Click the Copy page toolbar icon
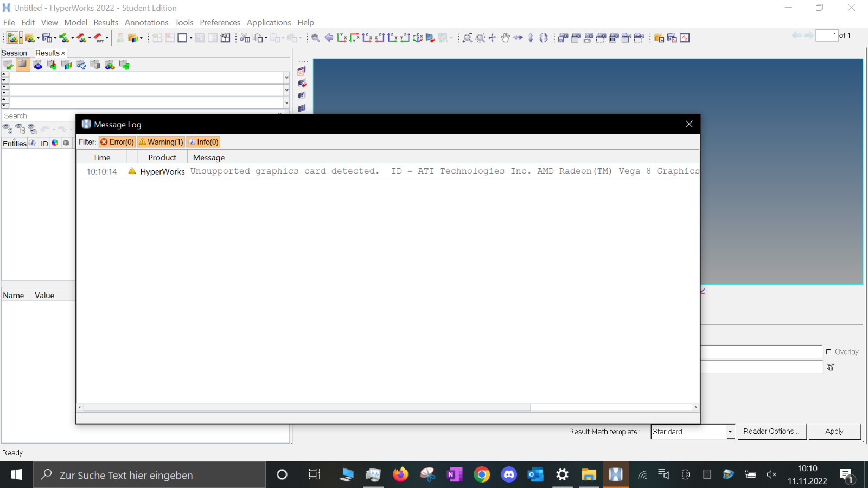Viewport: 868px width, 488px height. pos(258,37)
